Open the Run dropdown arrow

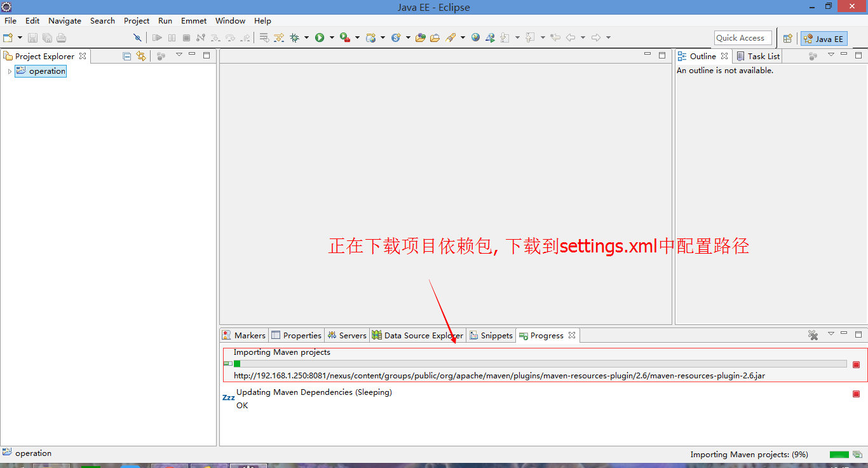[332, 38]
